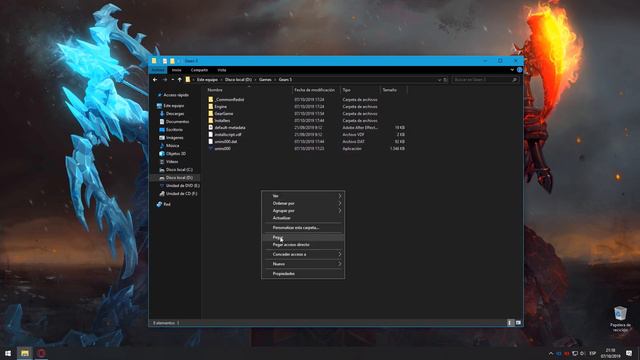This screenshot has height=360, width=640.
Task: Open Documentos in the sidebar
Action: [177, 122]
